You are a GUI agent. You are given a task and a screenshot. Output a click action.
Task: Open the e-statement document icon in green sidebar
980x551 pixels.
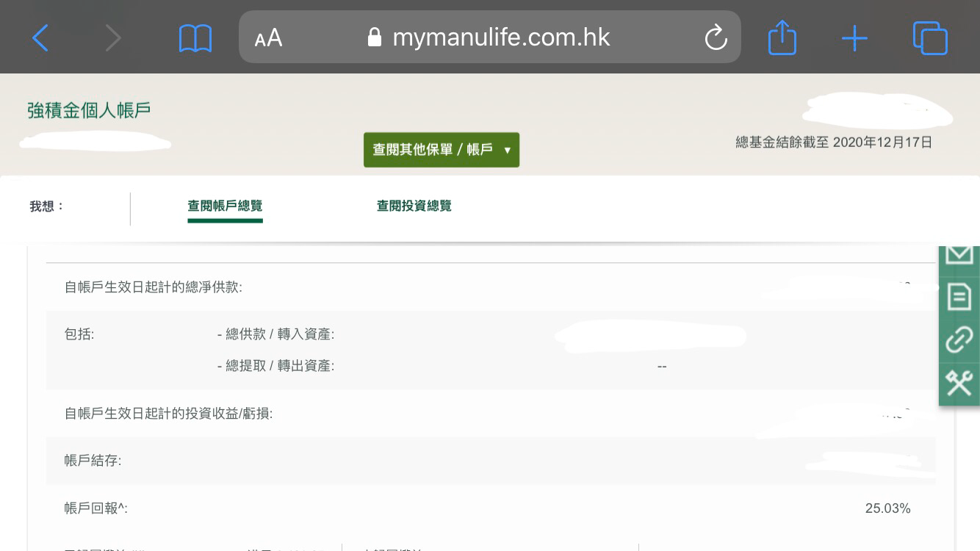[x=959, y=297]
